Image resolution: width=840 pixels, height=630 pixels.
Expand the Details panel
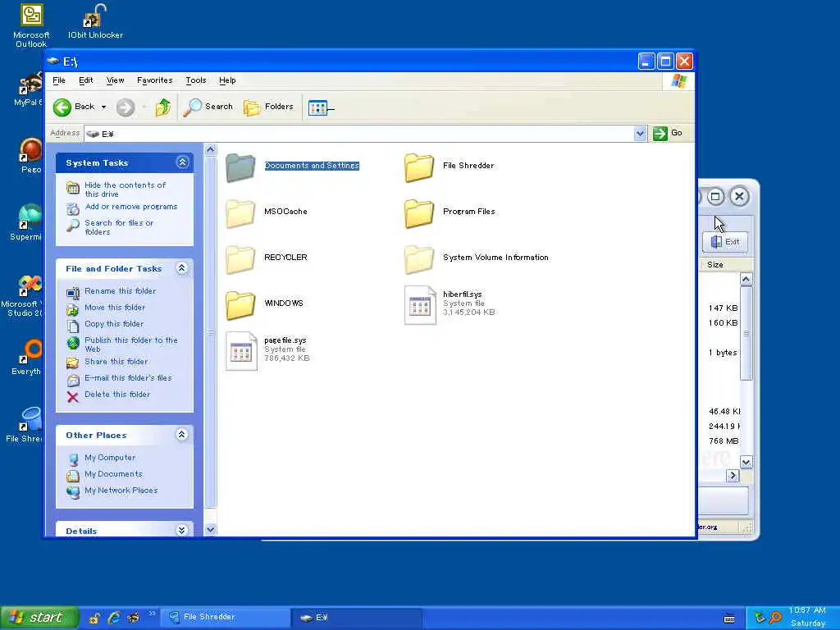click(x=182, y=530)
